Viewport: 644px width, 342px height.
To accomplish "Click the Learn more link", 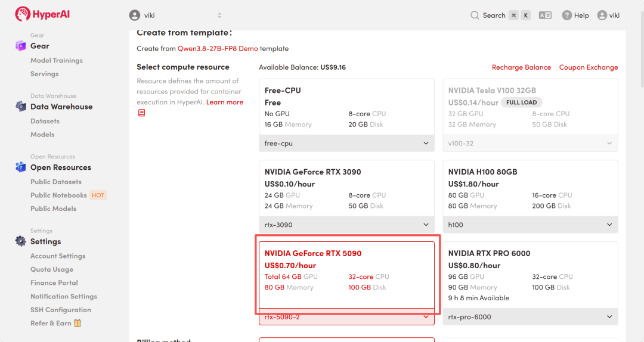I will point(225,102).
